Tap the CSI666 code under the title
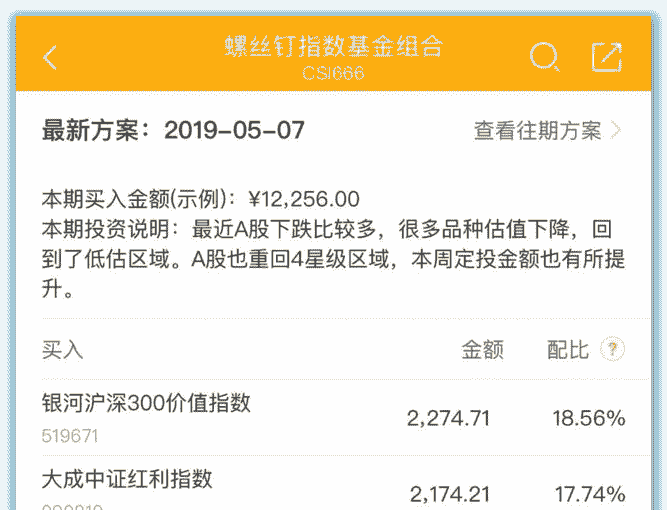667x510 pixels. pyautogui.click(x=333, y=73)
